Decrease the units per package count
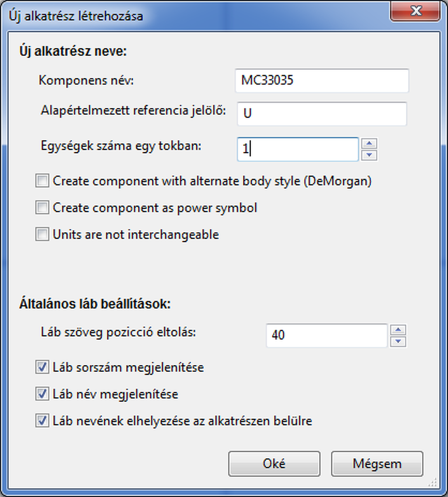Image resolution: width=448 pixels, height=497 pixels. click(369, 155)
